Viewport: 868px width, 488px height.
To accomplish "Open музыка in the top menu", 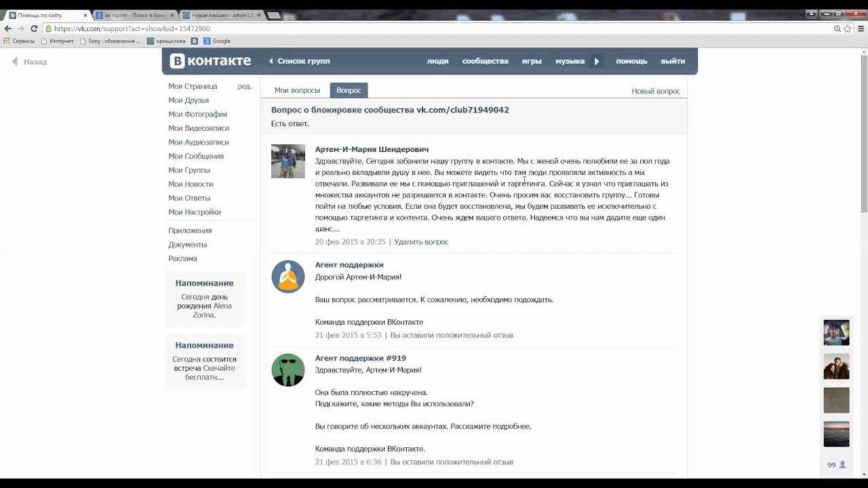I will (x=570, y=61).
